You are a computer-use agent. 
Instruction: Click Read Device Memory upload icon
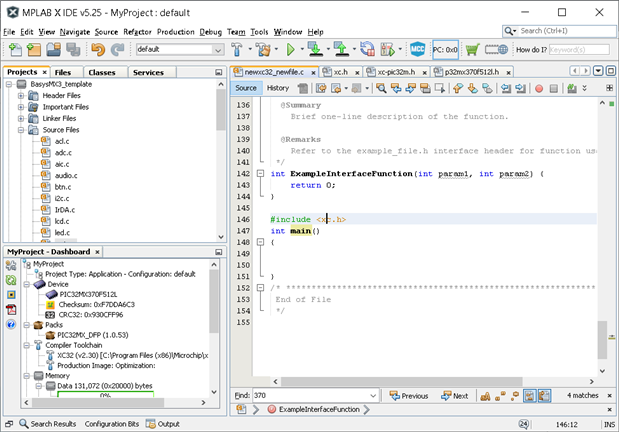click(x=341, y=49)
